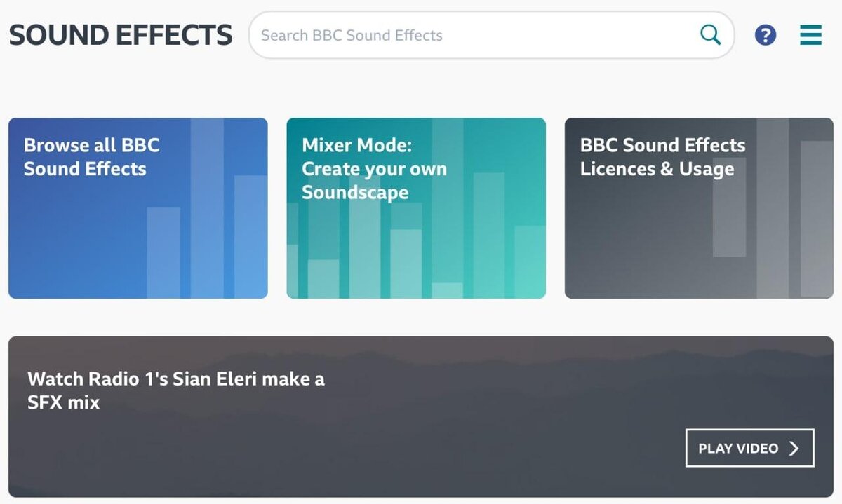The height and width of the screenshot is (504, 842).
Task: Click the "PLAY VIDEO" label text
Action: tap(737, 449)
